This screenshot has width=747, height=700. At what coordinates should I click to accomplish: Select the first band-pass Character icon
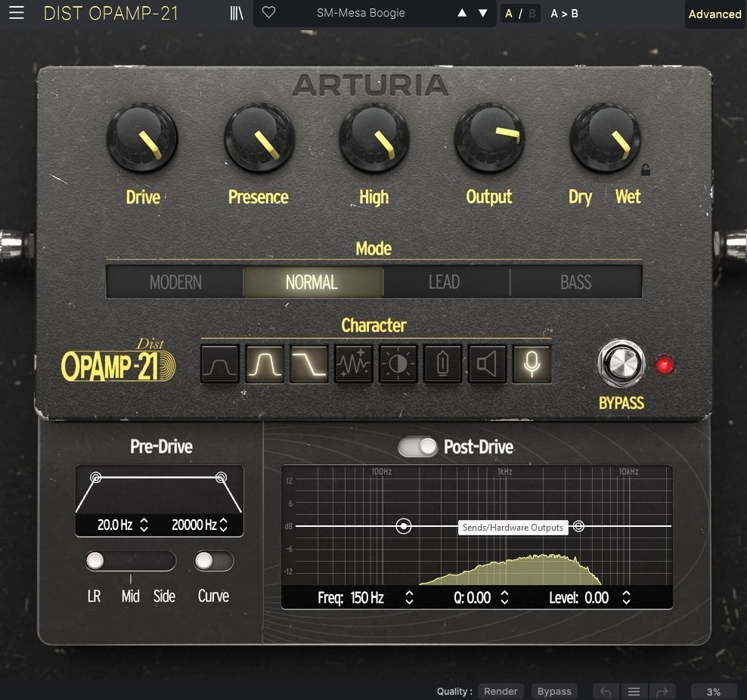pyautogui.click(x=219, y=364)
